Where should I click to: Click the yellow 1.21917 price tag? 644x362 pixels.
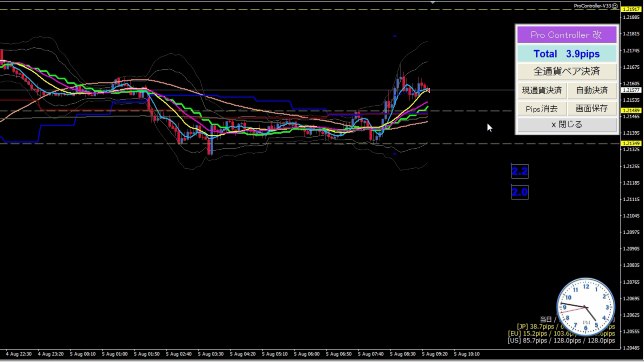click(631, 9)
